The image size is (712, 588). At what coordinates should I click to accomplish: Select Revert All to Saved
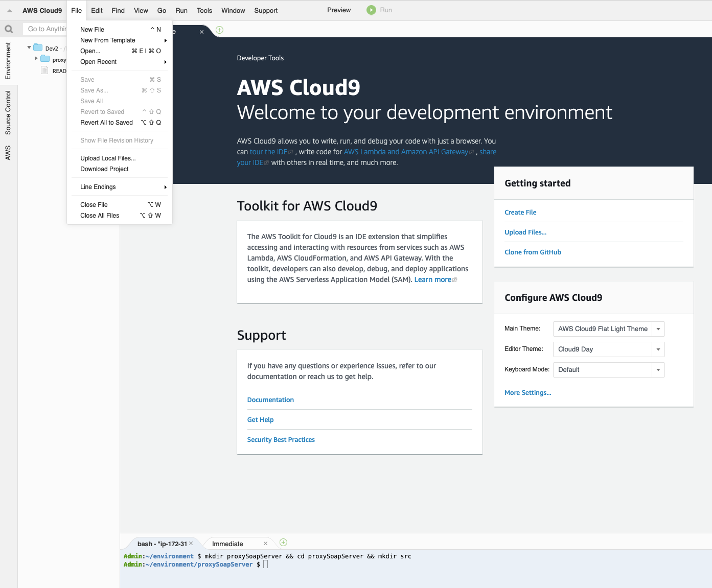tap(120, 123)
